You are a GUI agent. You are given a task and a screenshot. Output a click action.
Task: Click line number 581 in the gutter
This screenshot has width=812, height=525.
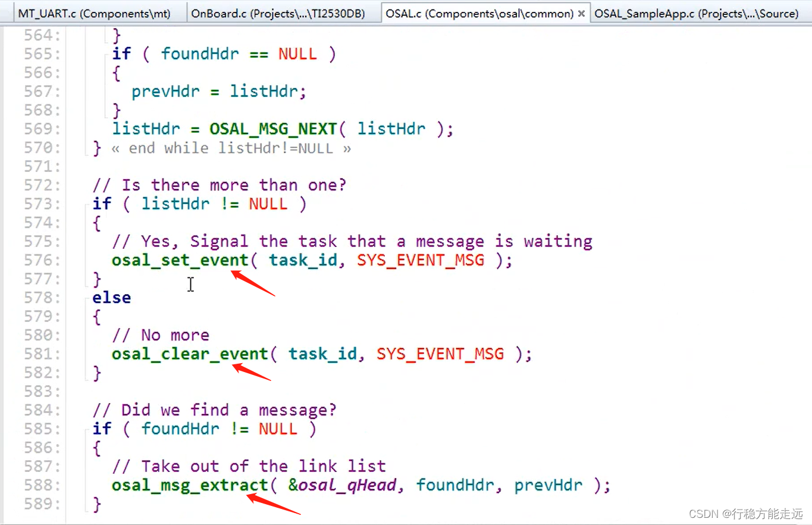point(42,354)
